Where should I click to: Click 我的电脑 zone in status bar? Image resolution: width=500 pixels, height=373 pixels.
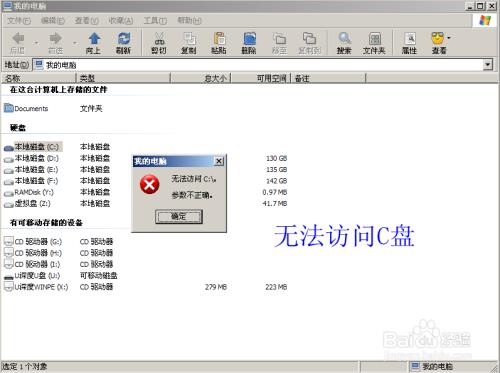432,367
